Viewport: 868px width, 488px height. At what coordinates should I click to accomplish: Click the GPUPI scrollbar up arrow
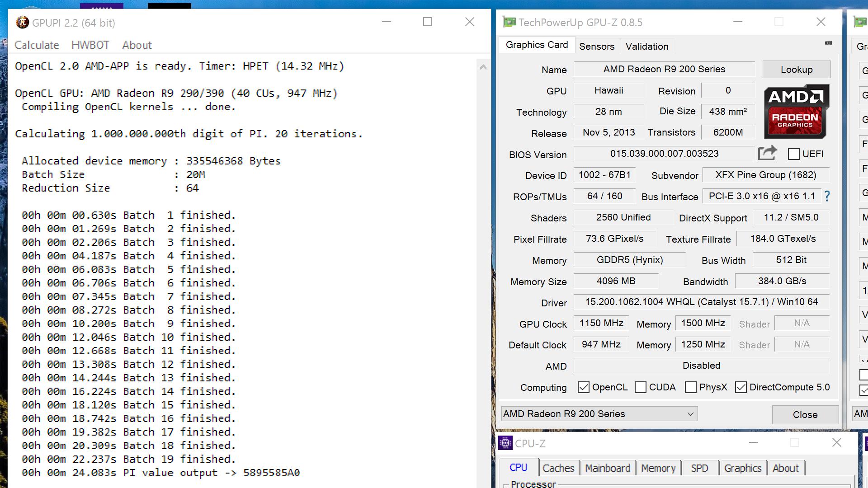pyautogui.click(x=483, y=67)
